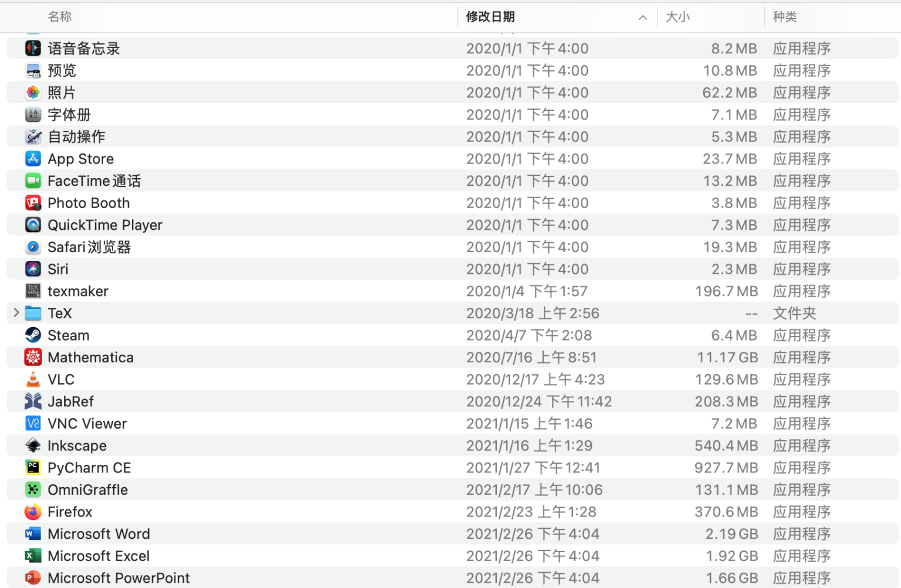Select the "PyCharm CE" name text
Screen dimensions: 901x588
(x=89, y=467)
